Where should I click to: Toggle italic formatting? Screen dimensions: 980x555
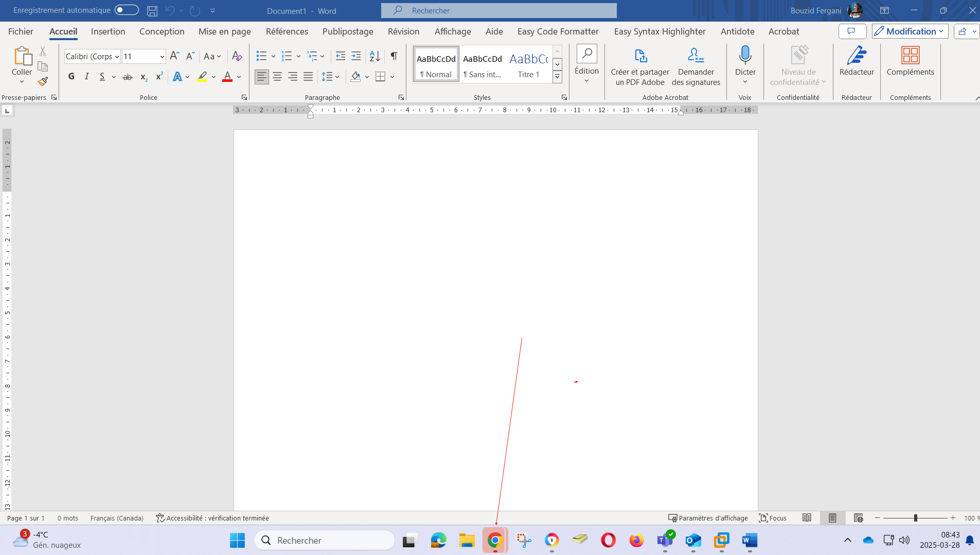click(86, 77)
